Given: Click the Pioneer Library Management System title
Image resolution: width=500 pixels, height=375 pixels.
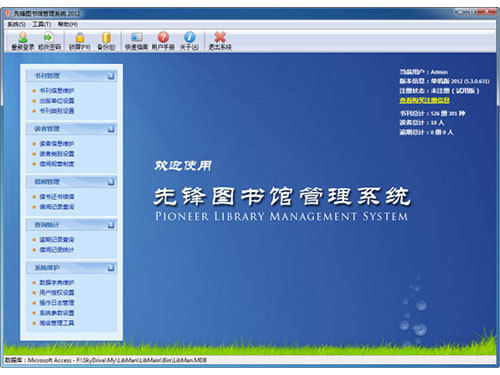Looking at the screenshot, I should click(281, 216).
